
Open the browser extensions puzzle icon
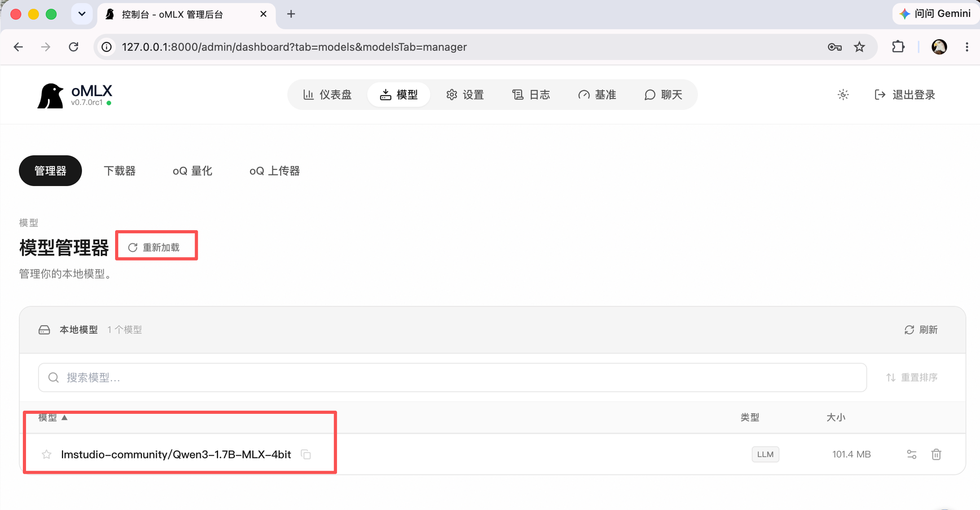click(x=898, y=47)
